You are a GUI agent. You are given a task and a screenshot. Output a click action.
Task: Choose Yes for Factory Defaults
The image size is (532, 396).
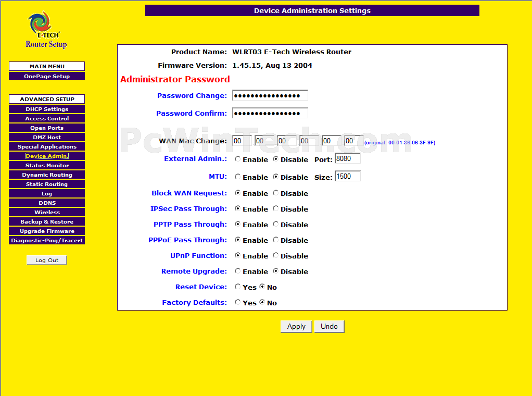click(x=237, y=302)
